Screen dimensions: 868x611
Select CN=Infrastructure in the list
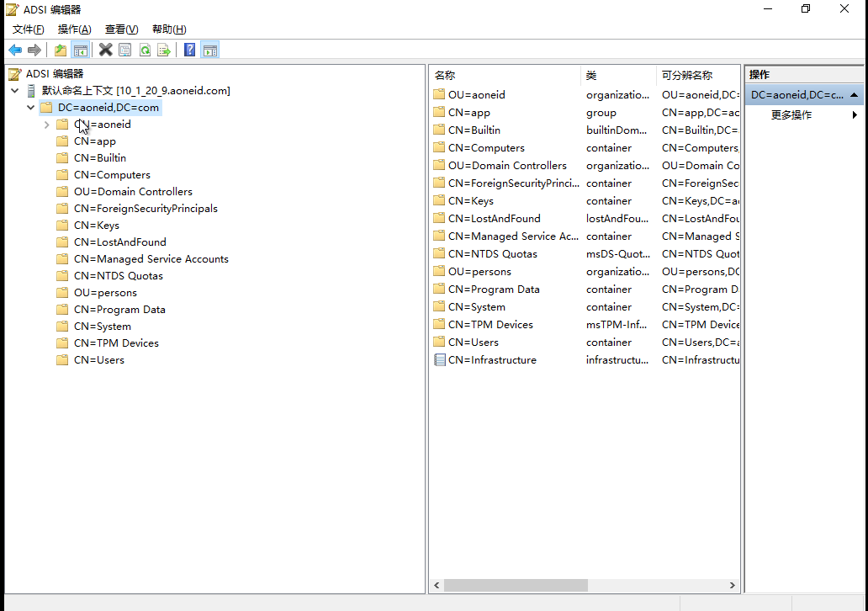[x=491, y=360]
